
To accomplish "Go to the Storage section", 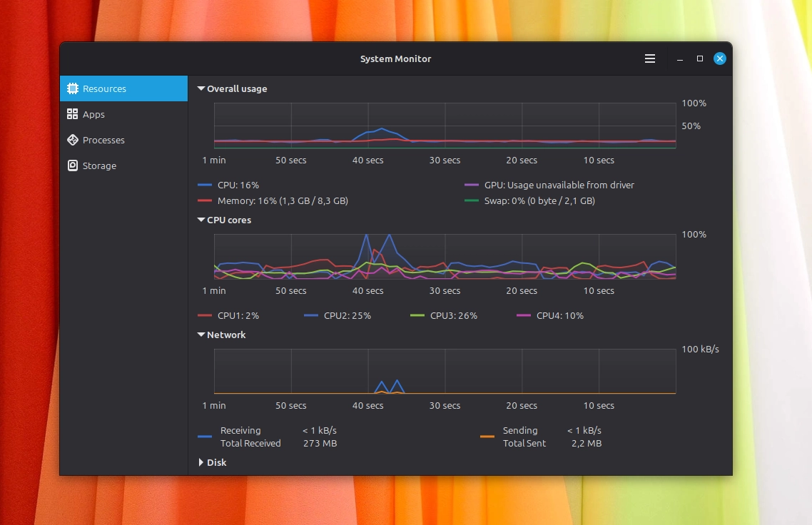I will (123, 165).
